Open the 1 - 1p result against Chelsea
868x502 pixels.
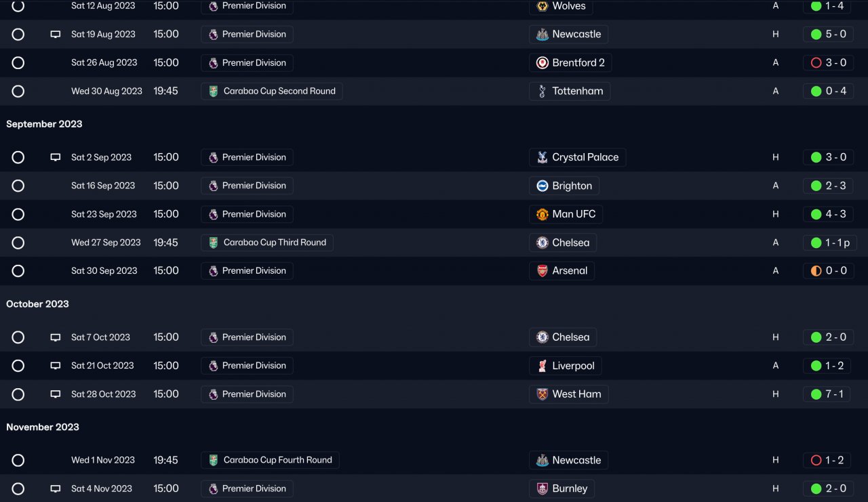coord(831,243)
